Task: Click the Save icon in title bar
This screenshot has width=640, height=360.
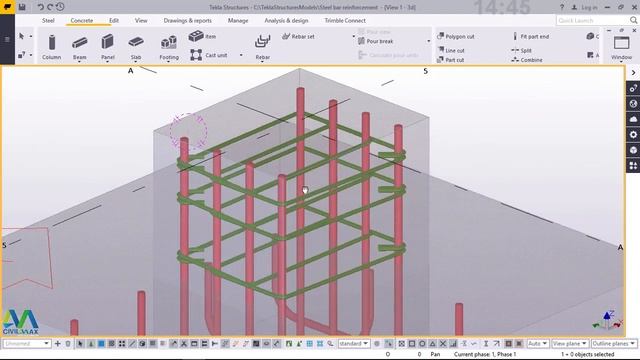Action: coord(22,7)
